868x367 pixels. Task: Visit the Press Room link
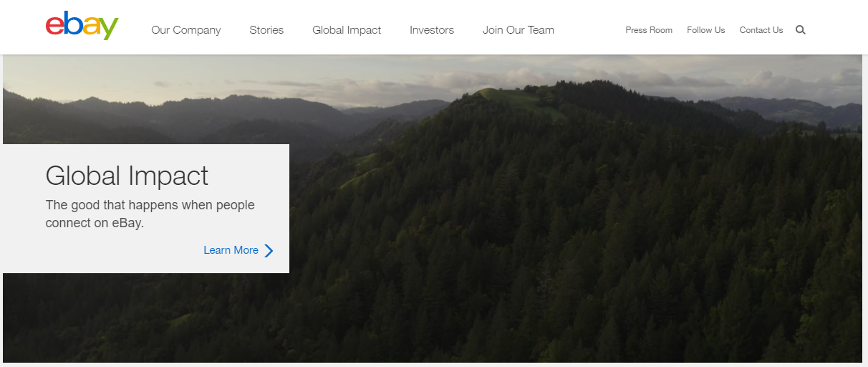pos(649,30)
